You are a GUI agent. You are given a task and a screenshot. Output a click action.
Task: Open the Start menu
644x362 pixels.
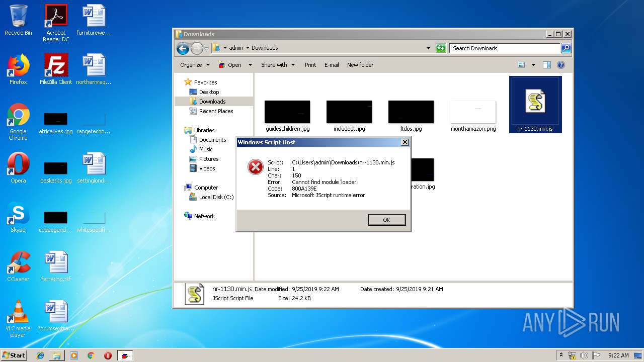(x=14, y=355)
